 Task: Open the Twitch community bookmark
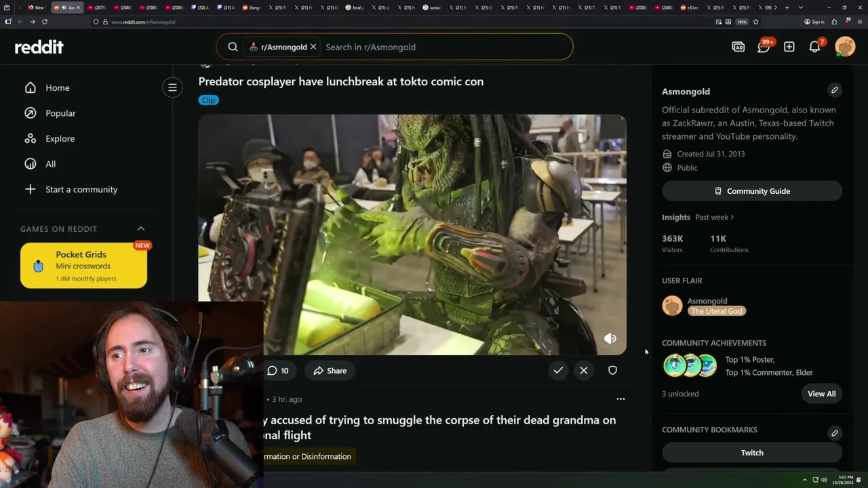pos(752,453)
